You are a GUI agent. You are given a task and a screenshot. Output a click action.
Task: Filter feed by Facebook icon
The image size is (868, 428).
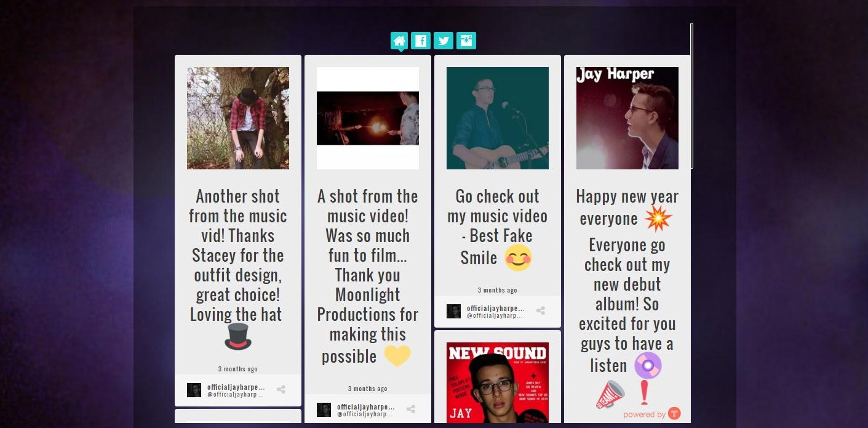421,41
